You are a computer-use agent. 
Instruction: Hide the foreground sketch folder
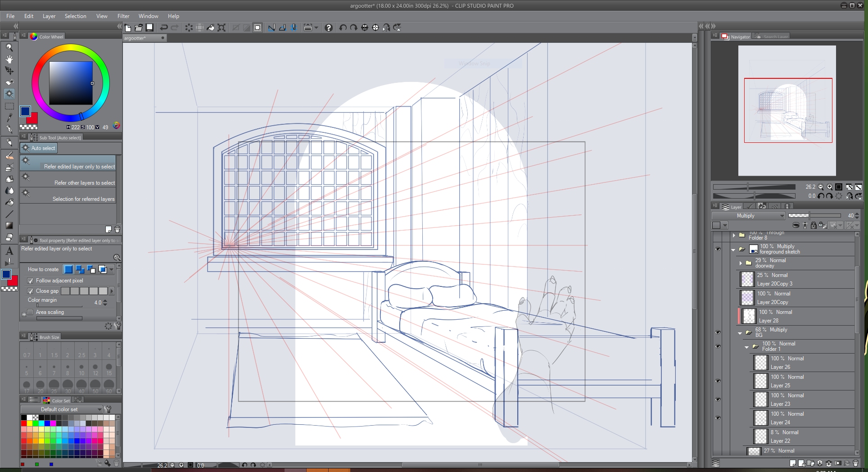pos(718,249)
